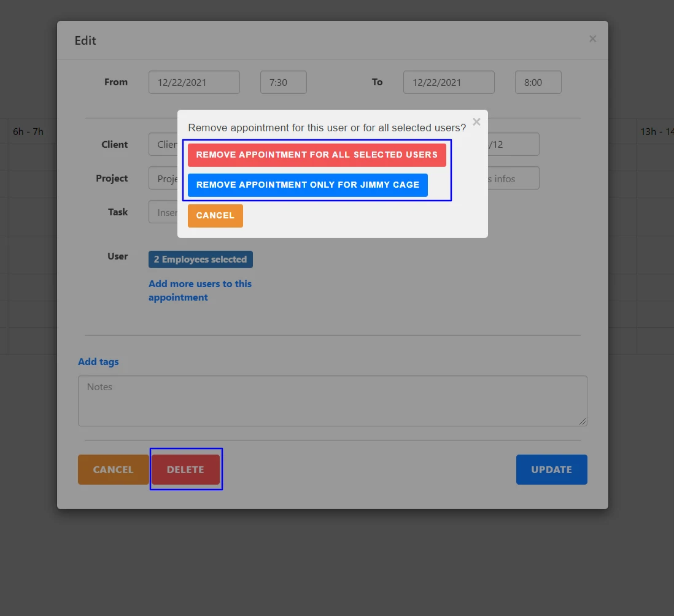Update the appointment

coord(551,469)
